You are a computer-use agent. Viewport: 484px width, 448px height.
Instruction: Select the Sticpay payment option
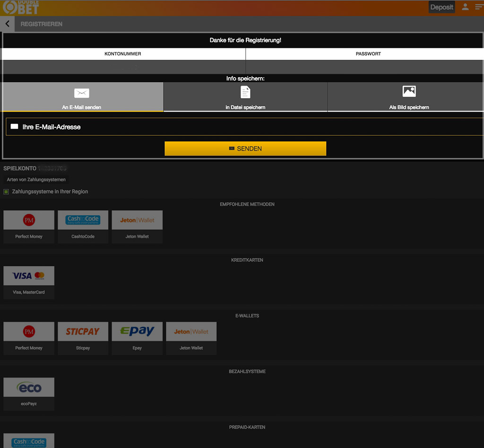tap(83, 338)
